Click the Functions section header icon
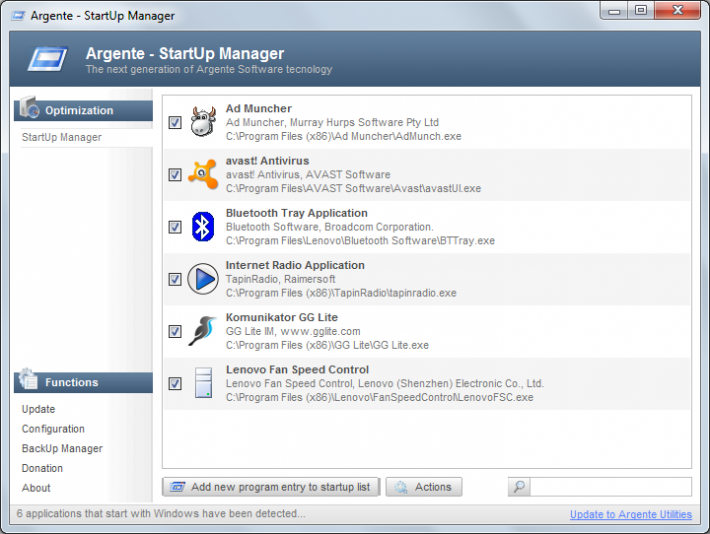Image resolution: width=710 pixels, height=534 pixels. 29,380
